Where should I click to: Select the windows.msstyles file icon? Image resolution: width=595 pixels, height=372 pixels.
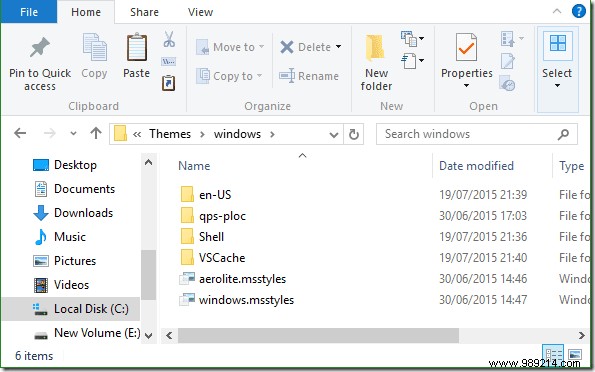[x=187, y=300]
